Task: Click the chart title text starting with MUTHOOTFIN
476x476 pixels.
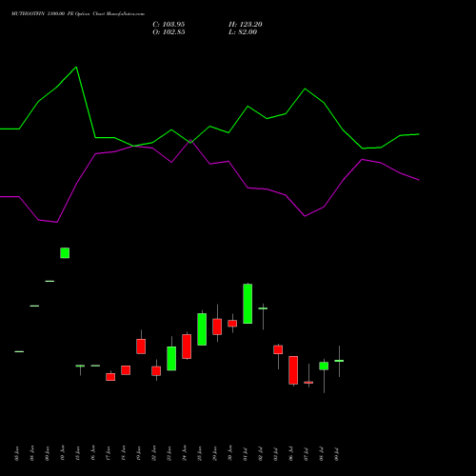Action: [78, 14]
